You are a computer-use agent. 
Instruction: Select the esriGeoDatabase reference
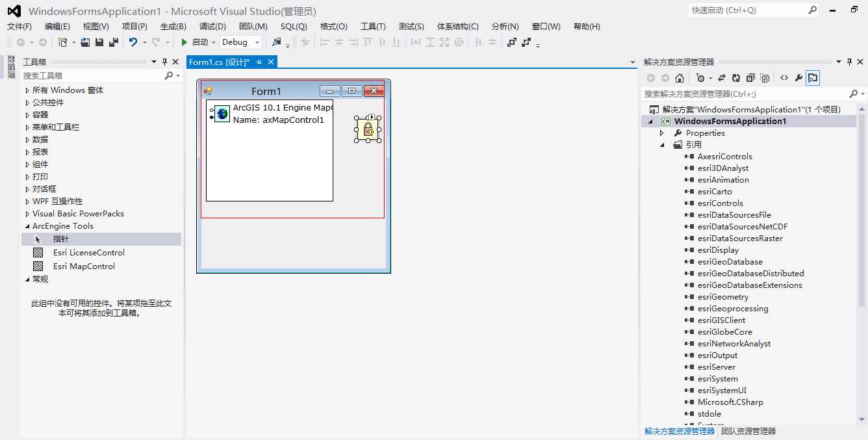pyautogui.click(x=730, y=262)
